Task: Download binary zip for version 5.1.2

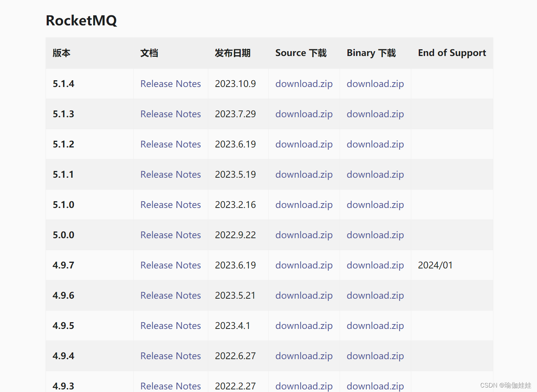Action: pyautogui.click(x=375, y=144)
